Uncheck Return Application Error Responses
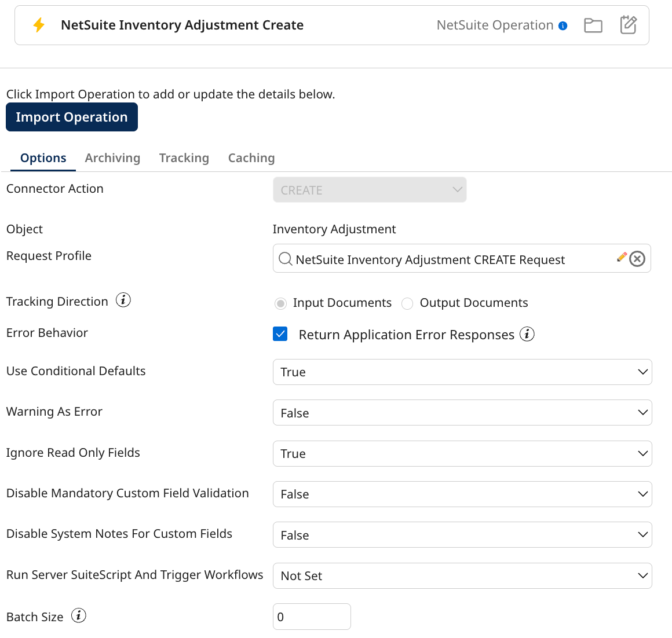The image size is (672, 638). pos(280,334)
